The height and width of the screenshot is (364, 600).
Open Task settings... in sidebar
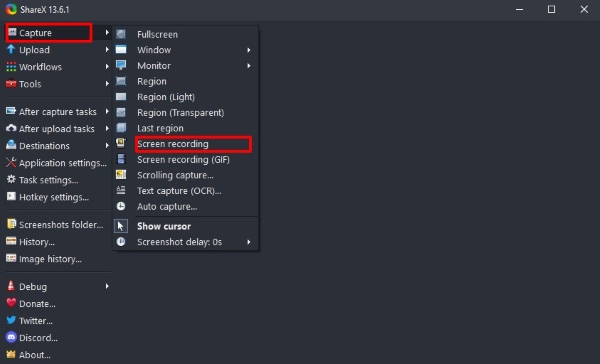57,180
